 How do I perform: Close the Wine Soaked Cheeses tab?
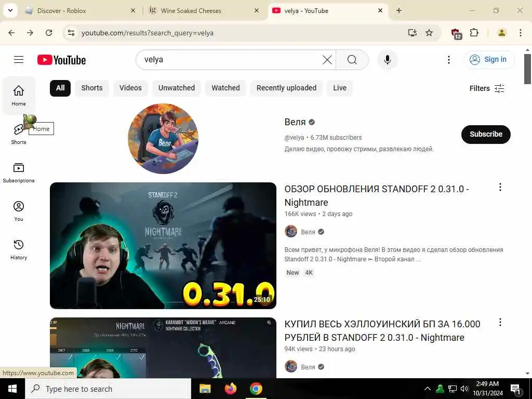point(257,10)
